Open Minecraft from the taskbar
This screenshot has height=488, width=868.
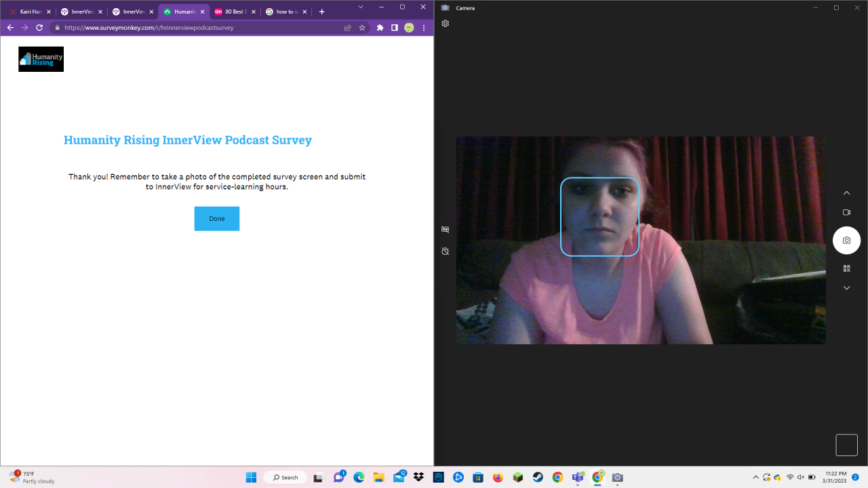click(x=518, y=477)
